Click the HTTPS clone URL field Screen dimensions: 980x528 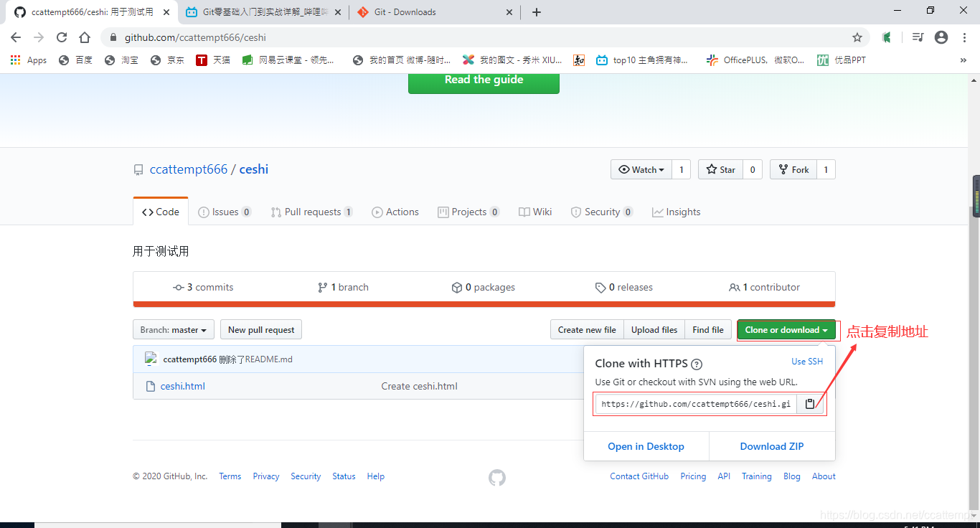click(x=696, y=404)
